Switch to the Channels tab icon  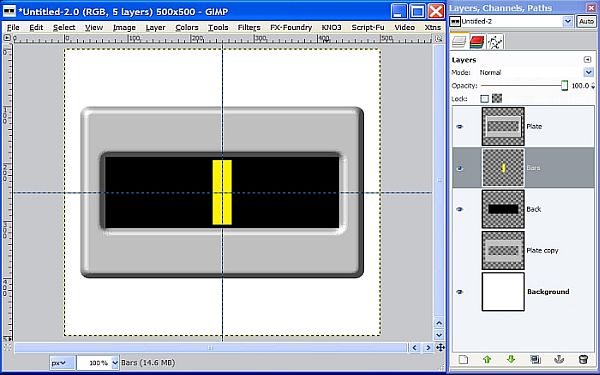(477, 42)
